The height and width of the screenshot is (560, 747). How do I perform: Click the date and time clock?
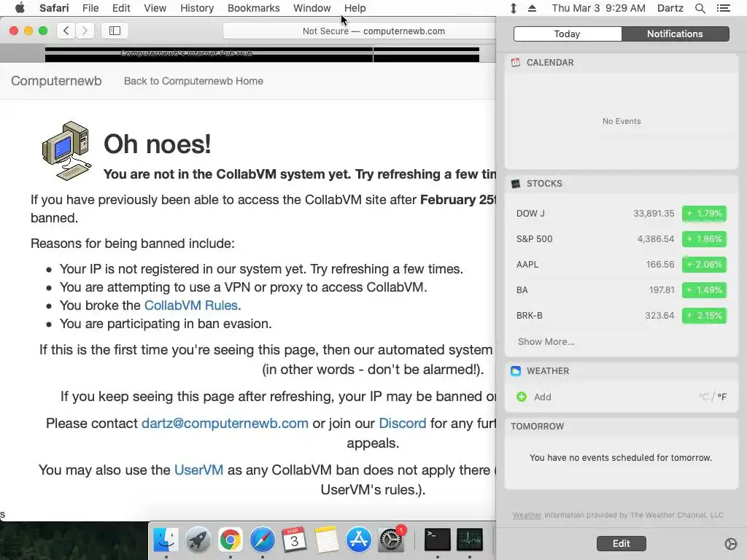pyautogui.click(x=598, y=8)
